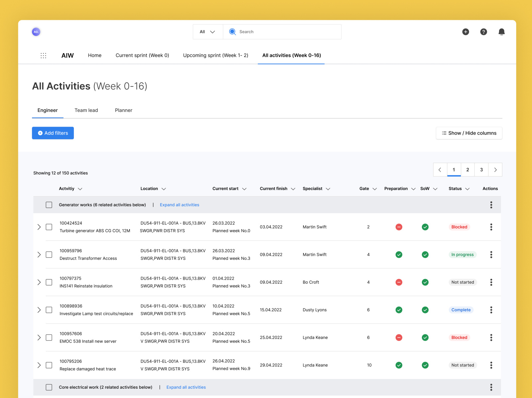Open the Specialist column sort dropdown
This screenshot has height=398, width=532.
click(x=329, y=189)
